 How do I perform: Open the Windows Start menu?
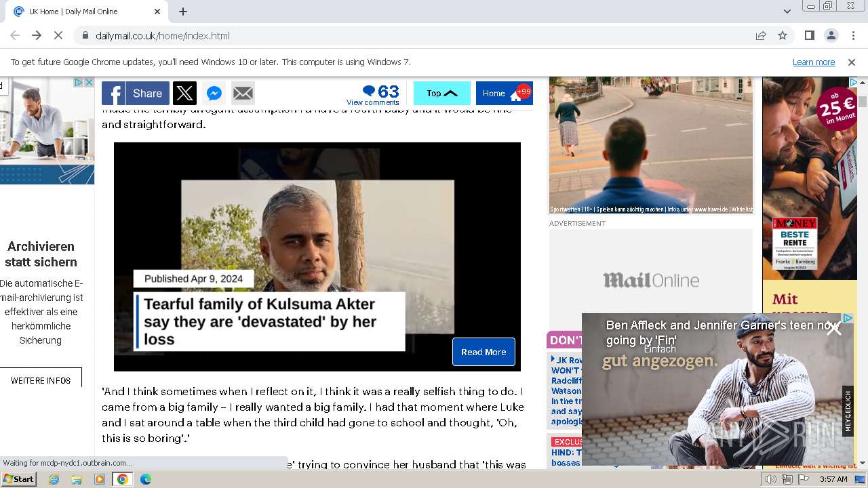click(18, 479)
